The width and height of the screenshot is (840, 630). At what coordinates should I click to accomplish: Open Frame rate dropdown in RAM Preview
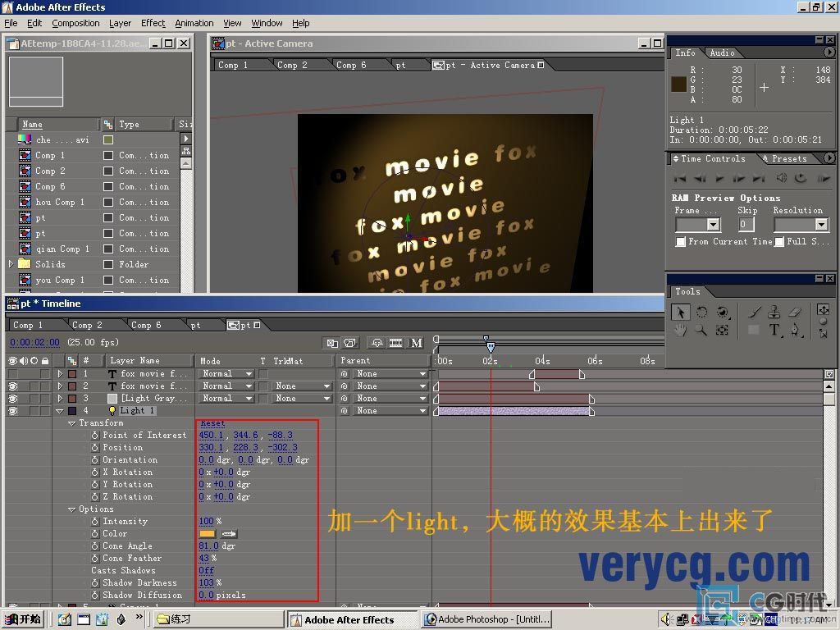tap(697, 225)
